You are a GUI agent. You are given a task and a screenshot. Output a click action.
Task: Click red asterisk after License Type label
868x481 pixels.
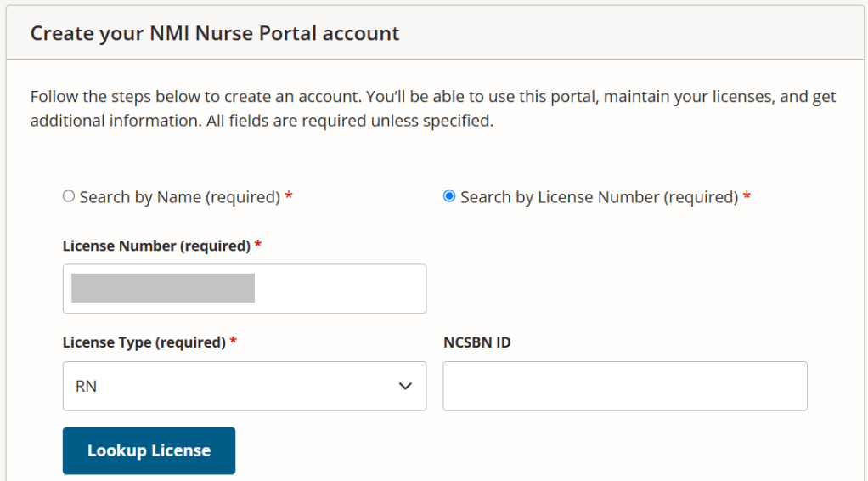[233, 343]
